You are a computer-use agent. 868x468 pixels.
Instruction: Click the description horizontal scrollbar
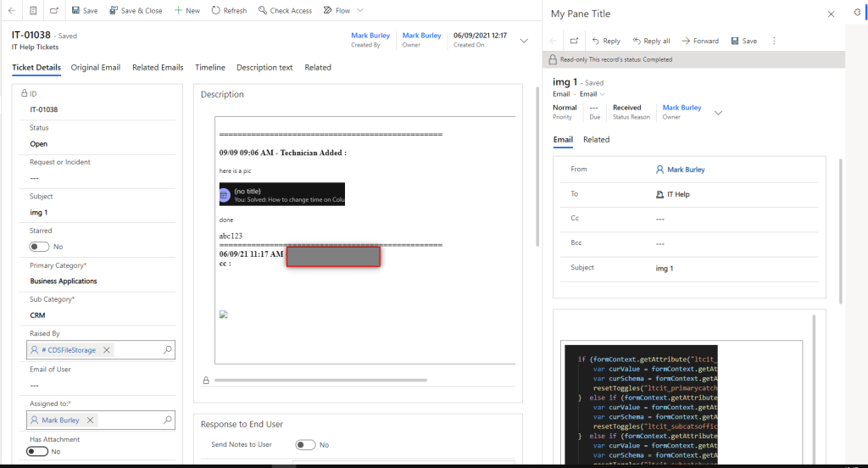[356, 380]
